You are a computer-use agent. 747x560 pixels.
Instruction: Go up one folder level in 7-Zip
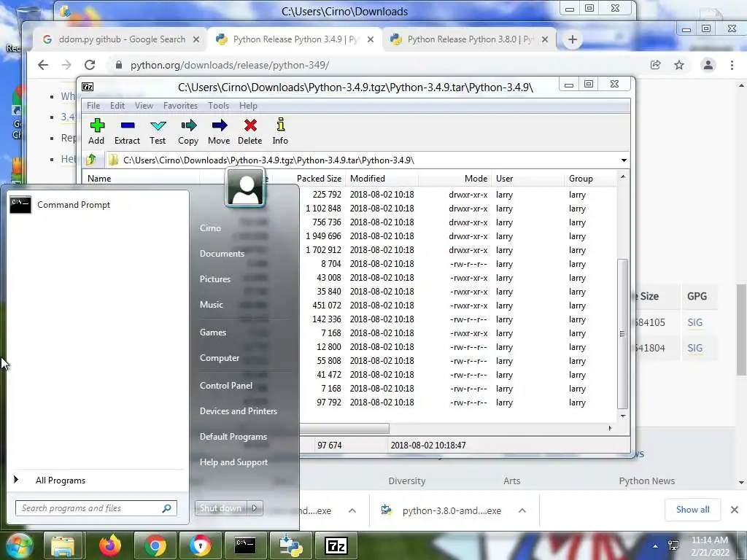click(91, 160)
